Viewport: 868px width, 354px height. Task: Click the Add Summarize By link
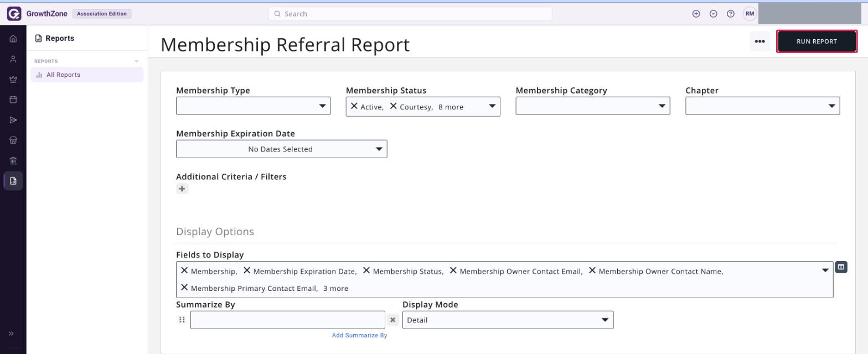point(359,335)
